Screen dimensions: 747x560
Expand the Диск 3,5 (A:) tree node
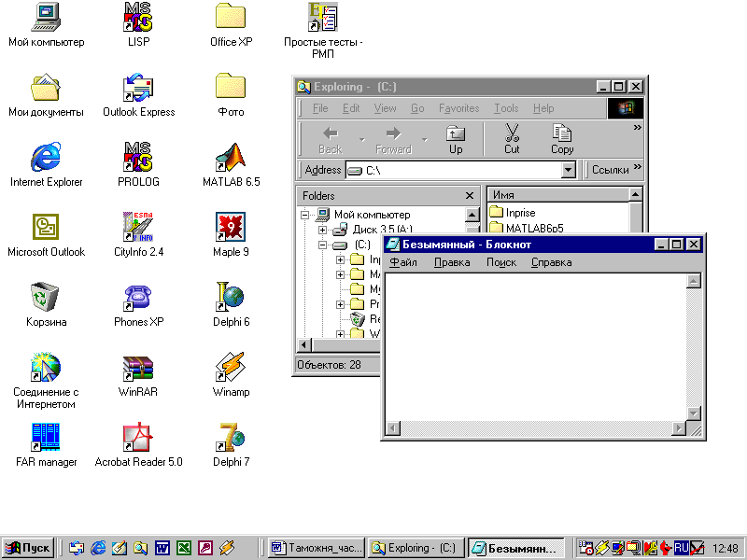[322, 230]
